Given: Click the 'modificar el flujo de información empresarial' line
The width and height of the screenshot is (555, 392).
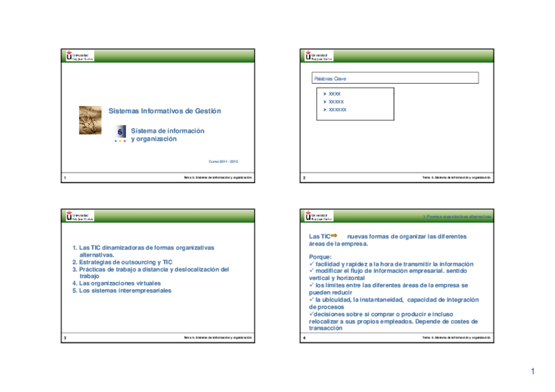Looking at the screenshot, I should (388, 271).
